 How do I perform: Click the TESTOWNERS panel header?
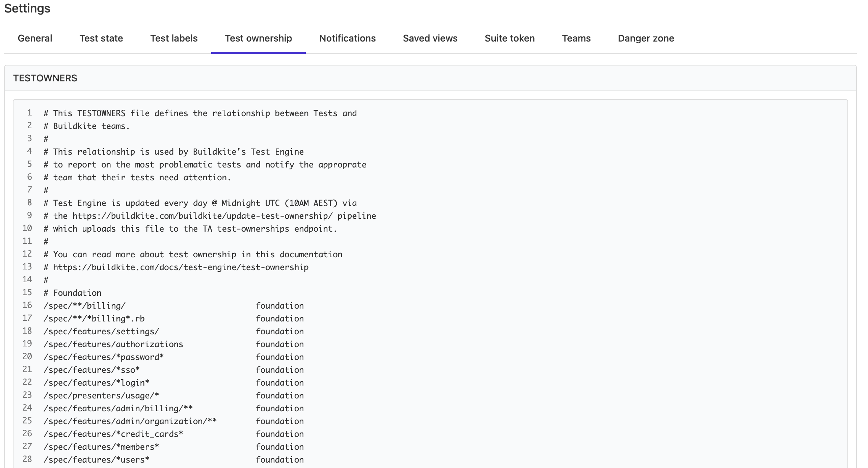(45, 78)
